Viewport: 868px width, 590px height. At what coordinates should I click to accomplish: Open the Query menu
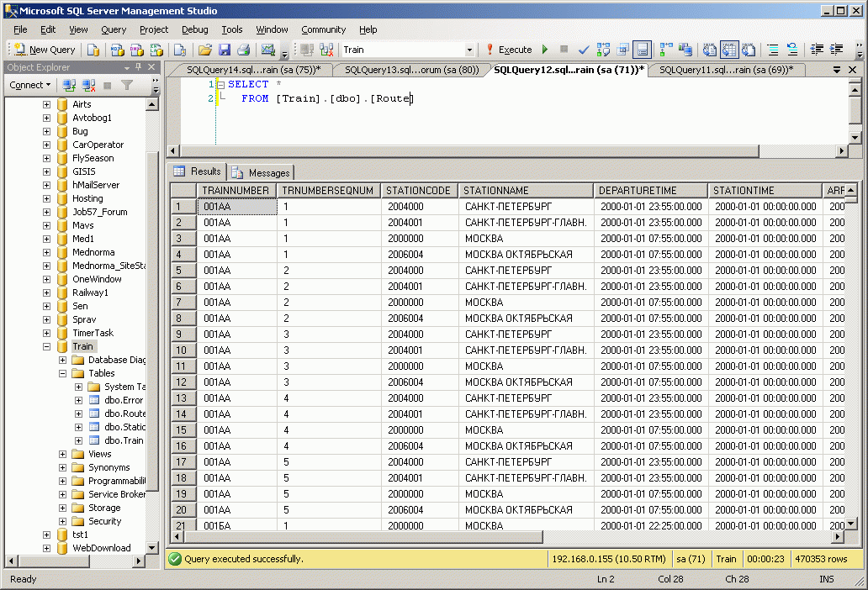click(114, 30)
